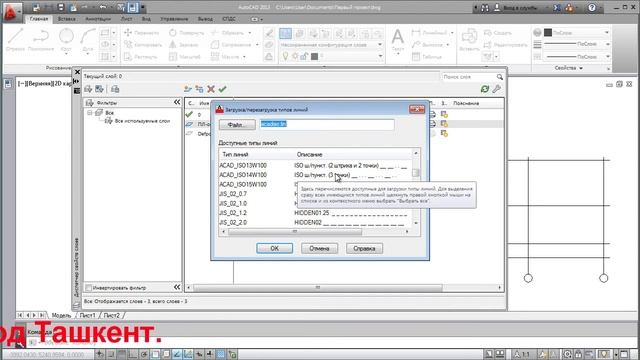Click Layer States Manager icon
The width and height of the screenshot is (640, 360).
[x=115, y=89]
